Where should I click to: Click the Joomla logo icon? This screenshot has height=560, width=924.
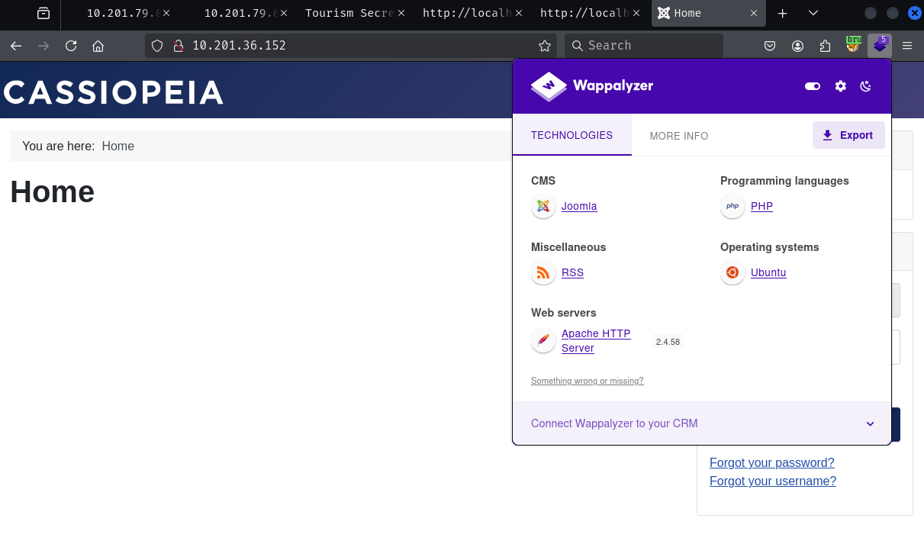pyautogui.click(x=543, y=206)
